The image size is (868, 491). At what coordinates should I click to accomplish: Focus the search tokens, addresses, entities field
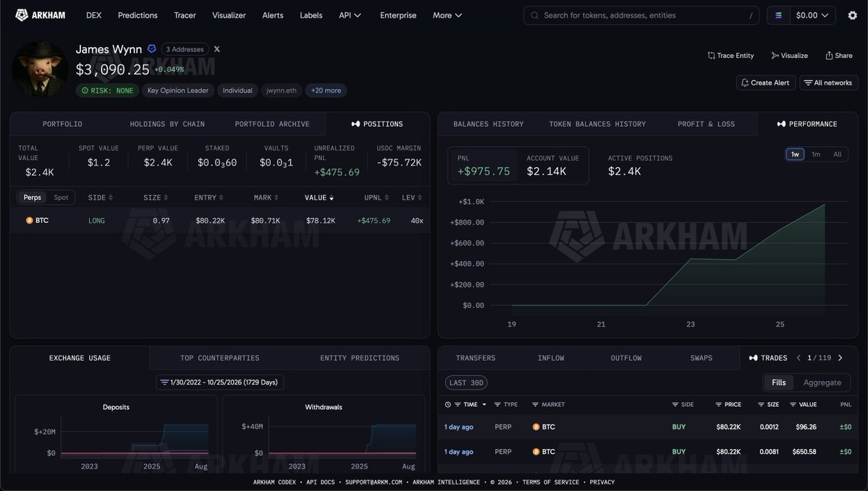[641, 15]
